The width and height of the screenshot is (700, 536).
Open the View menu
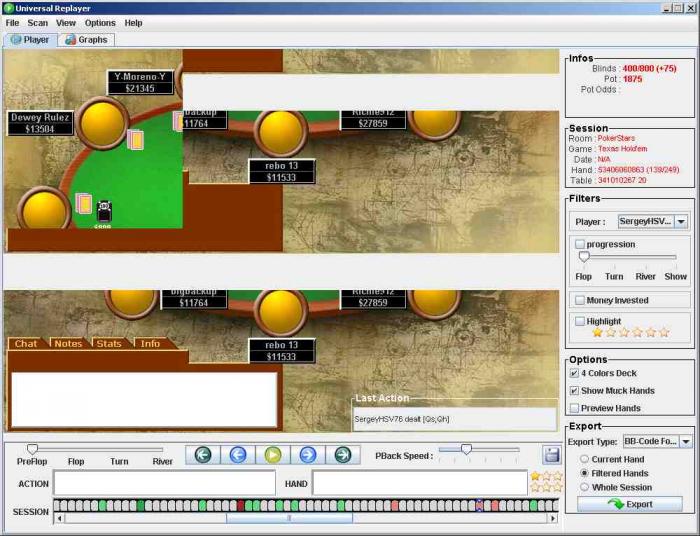[66, 23]
